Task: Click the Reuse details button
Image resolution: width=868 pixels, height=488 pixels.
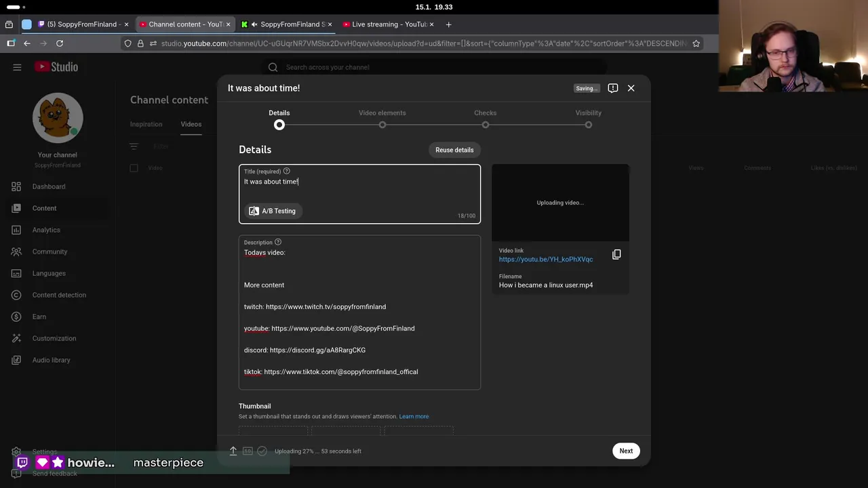Action: click(454, 150)
